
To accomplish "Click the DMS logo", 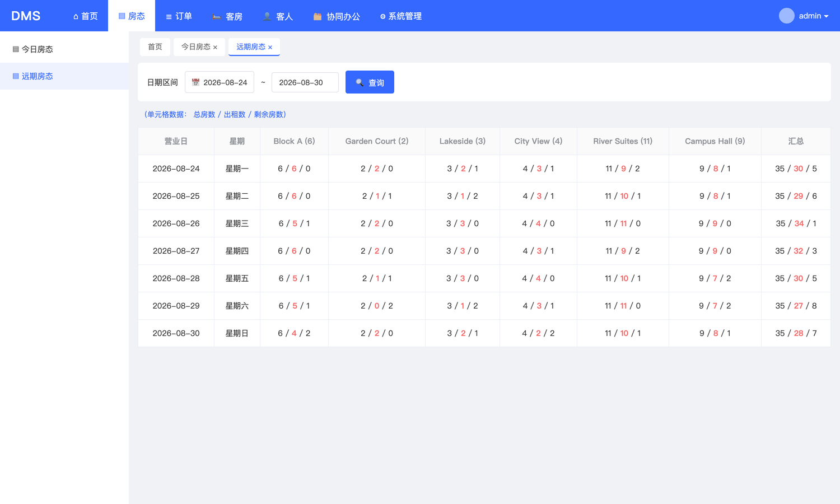I will pos(26,16).
